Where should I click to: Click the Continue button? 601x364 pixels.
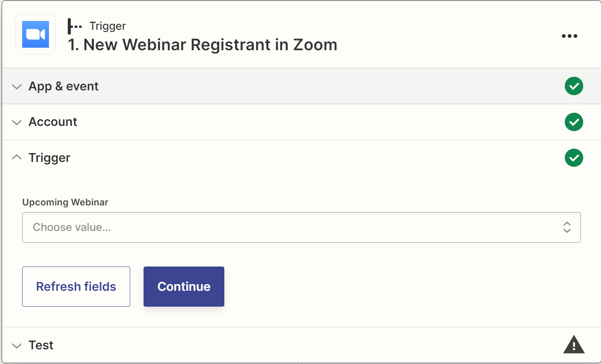[184, 287]
